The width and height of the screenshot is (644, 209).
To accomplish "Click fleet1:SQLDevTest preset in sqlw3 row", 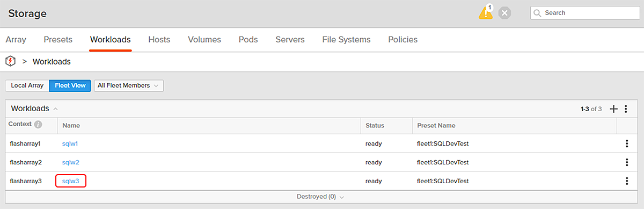I will (443, 181).
